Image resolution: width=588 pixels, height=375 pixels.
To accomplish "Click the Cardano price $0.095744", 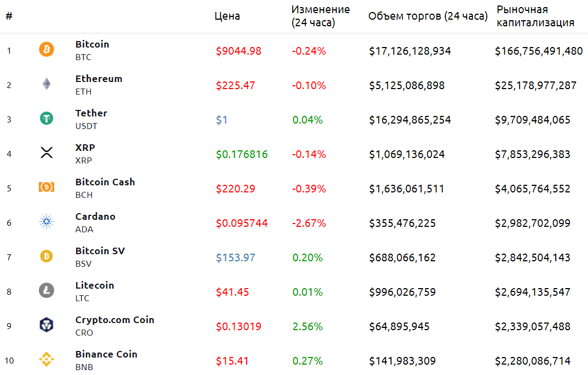I will [242, 223].
